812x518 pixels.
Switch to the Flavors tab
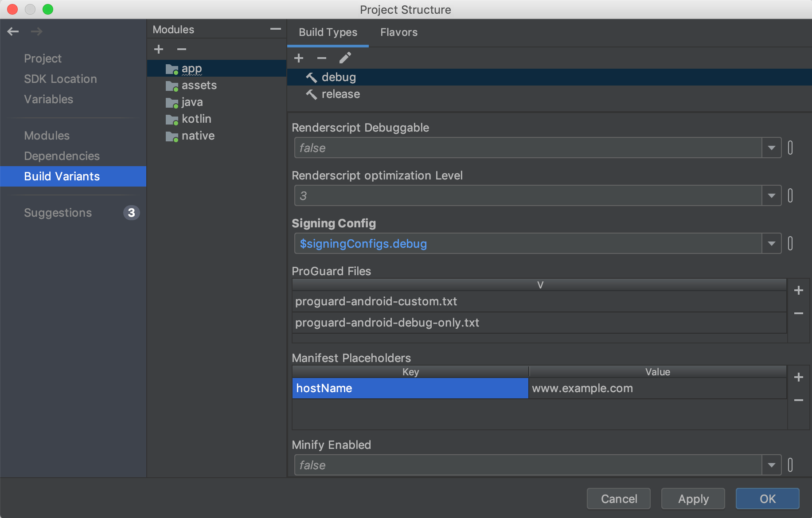point(398,32)
